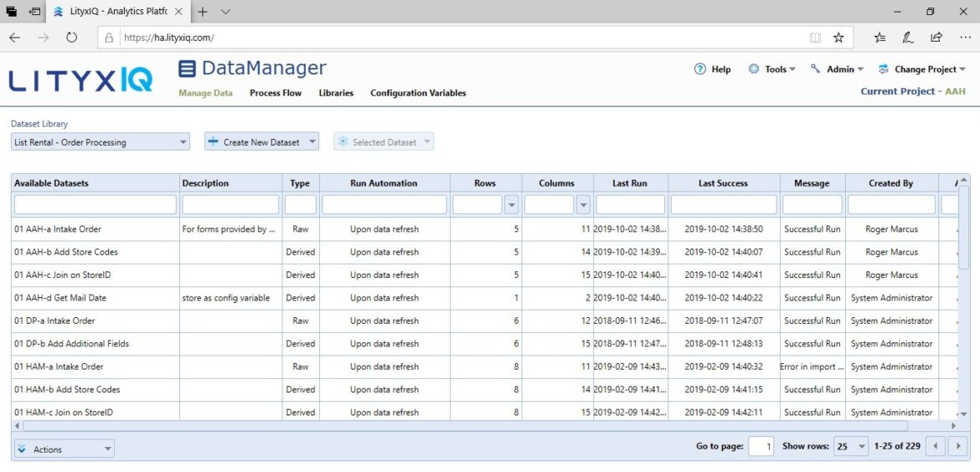This screenshot has width=980, height=472.
Task: Click the Current Project - AAH label
Action: 913,91
